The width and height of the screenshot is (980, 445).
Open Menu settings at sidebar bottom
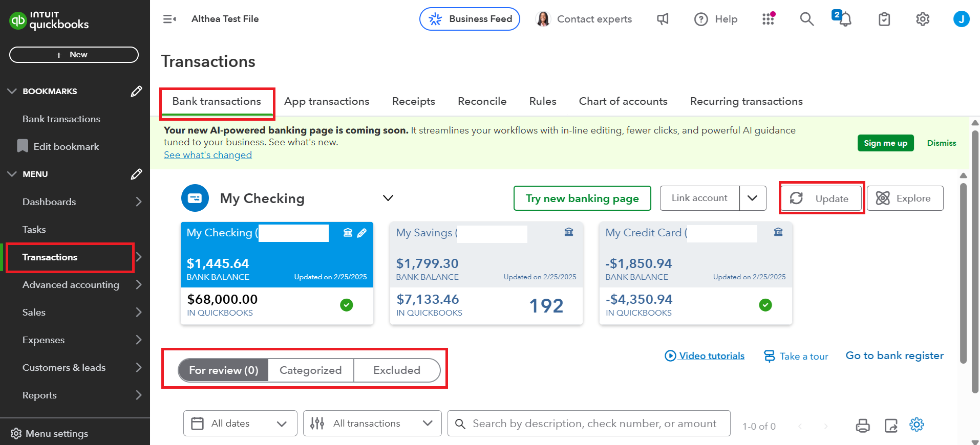[49, 433]
